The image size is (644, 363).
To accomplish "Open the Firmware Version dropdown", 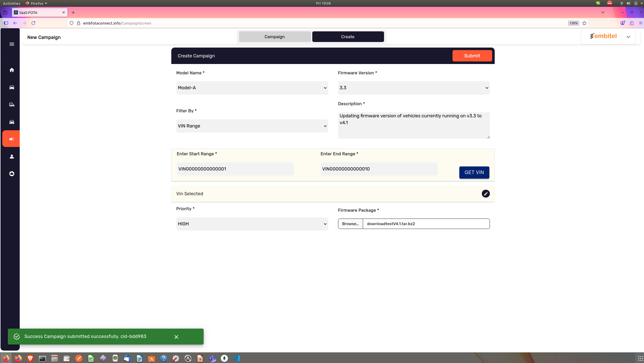I will (414, 88).
